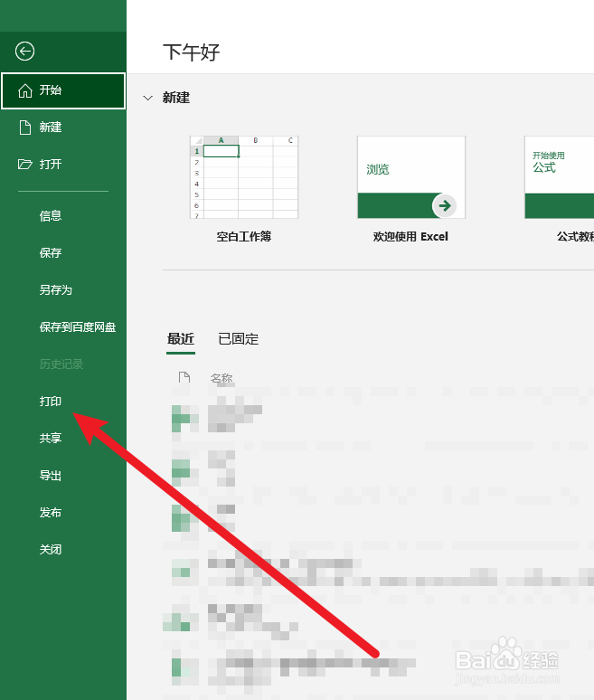594x700 pixels.
Task: Click 关闭 to close workbook
Action: pos(50,550)
